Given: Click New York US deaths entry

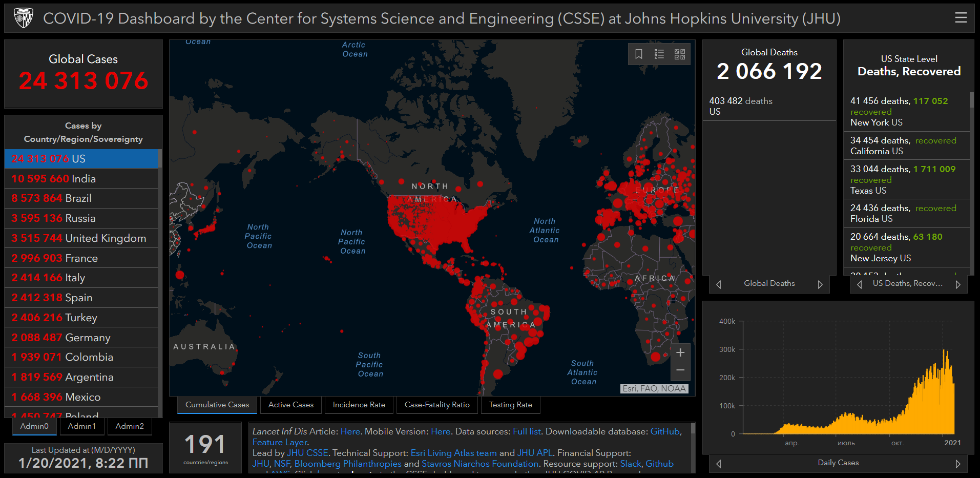Looking at the screenshot, I should [x=906, y=112].
